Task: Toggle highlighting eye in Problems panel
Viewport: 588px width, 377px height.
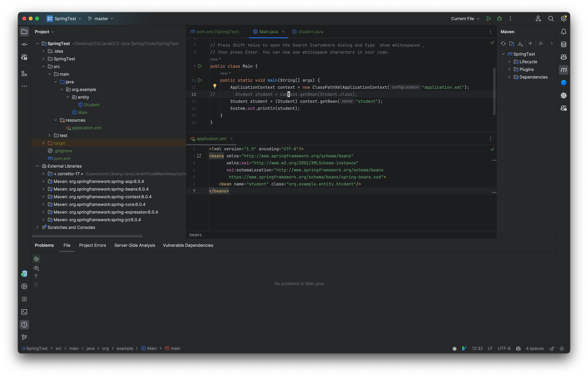Action: pos(36,268)
